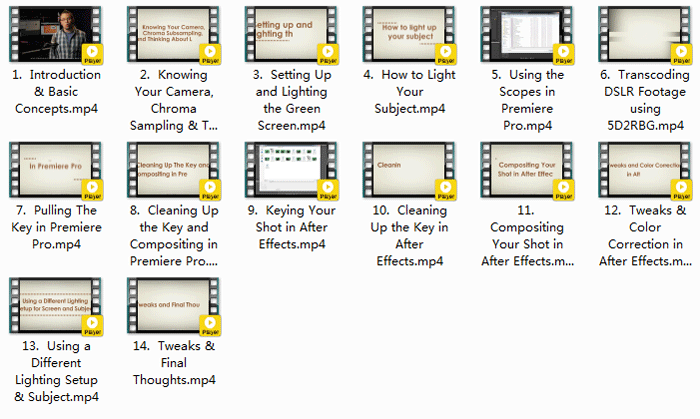Click the Tweaks & Final Thoughts video thumbnail

click(x=175, y=305)
